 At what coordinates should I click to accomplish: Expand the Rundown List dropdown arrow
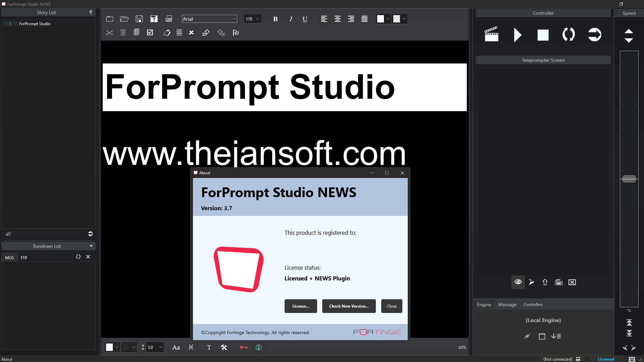(x=91, y=246)
